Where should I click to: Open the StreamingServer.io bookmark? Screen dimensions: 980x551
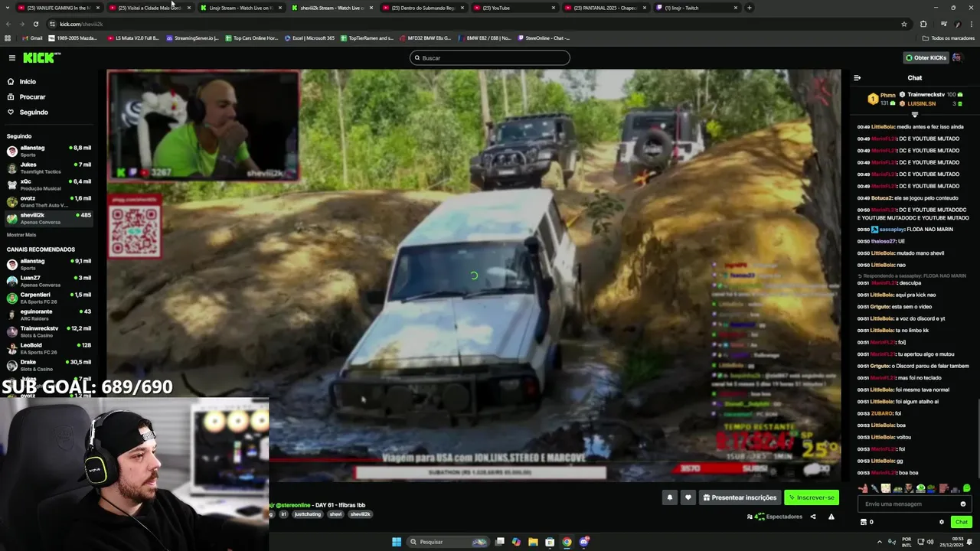pos(192,37)
